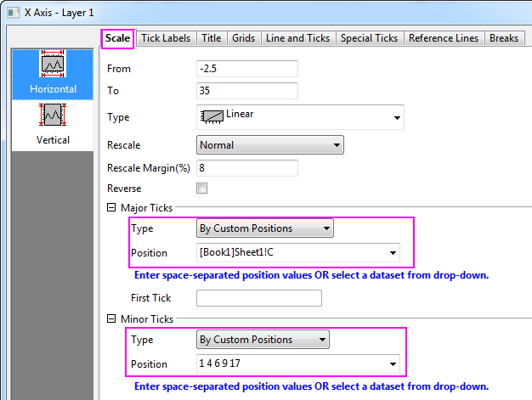
Task: Switch to the Tick Labels tab
Action: point(165,38)
